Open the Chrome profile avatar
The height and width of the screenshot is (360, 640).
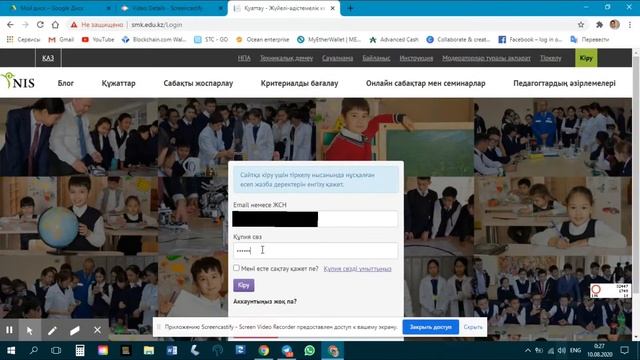point(615,24)
